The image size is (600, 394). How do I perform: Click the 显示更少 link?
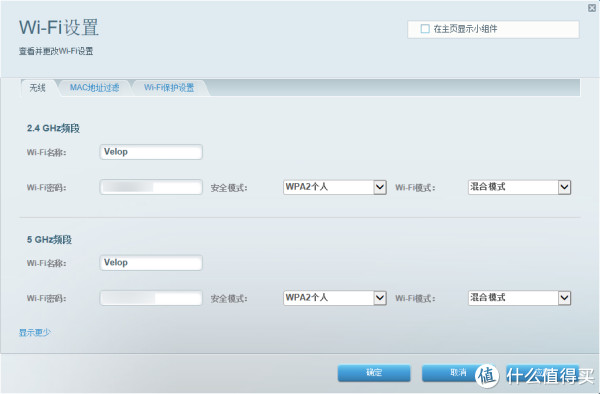[x=35, y=332]
